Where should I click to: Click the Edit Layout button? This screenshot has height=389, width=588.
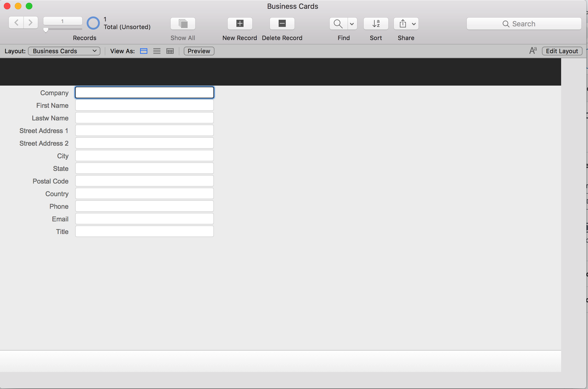562,51
